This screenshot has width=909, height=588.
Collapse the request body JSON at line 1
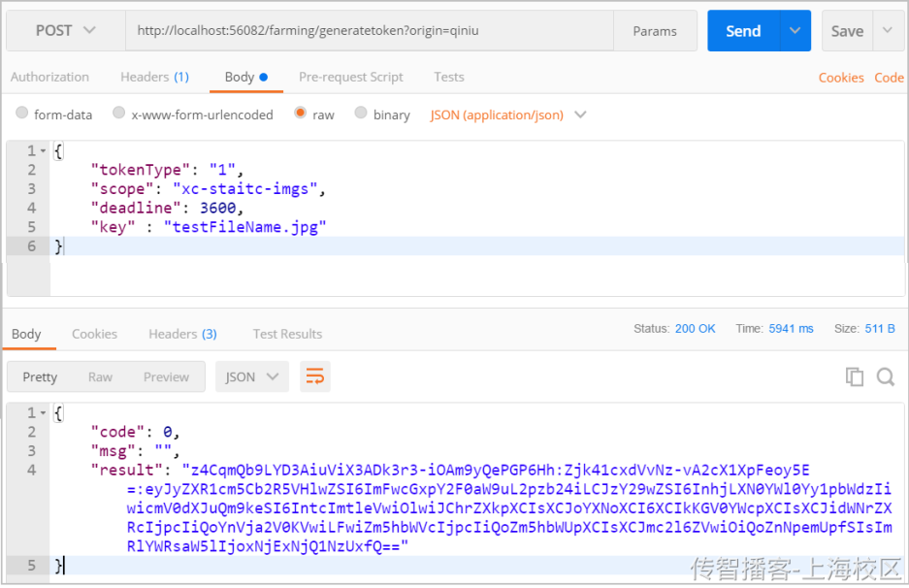pos(43,151)
